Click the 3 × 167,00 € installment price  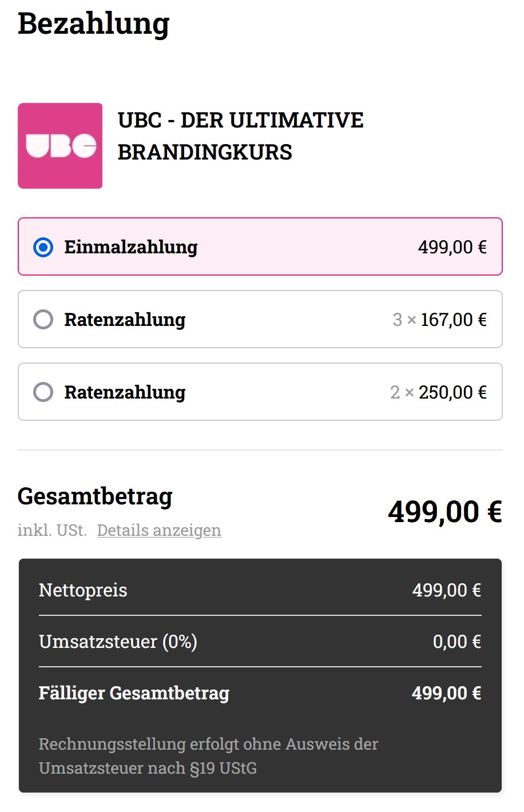pyautogui.click(x=439, y=320)
